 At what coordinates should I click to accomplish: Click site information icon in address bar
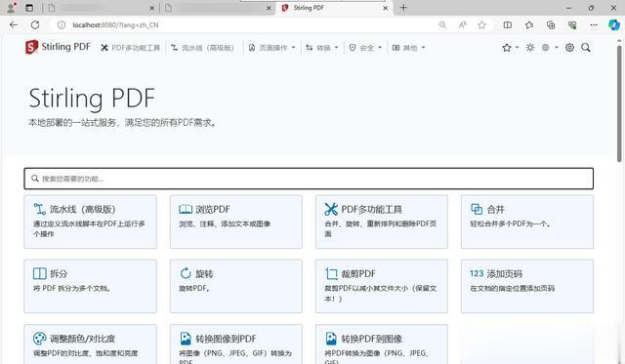coord(61,25)
